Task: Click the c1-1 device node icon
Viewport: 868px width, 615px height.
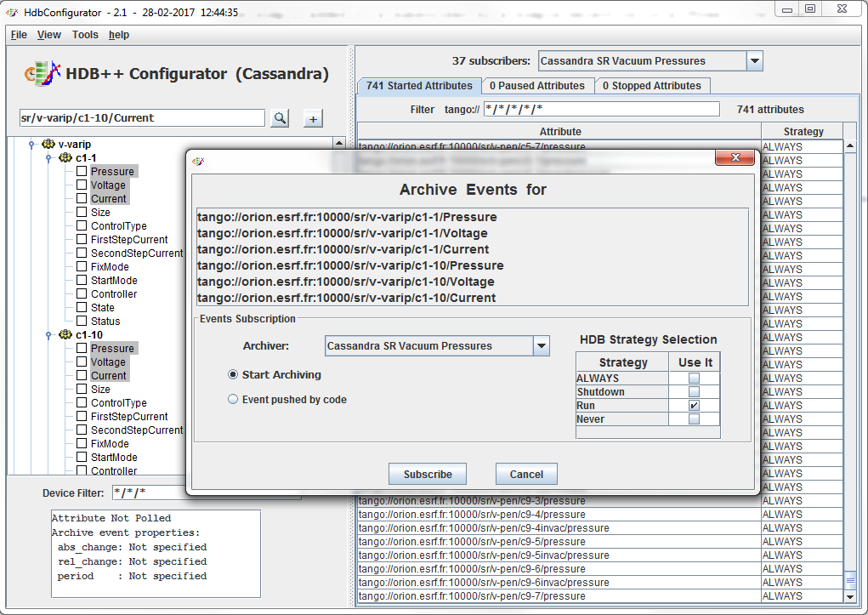Action: tap(65, 158)
